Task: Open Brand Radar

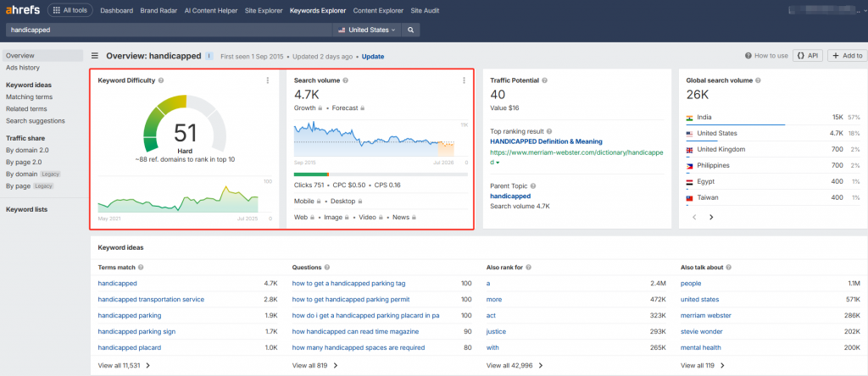Action: pos(158,10)
